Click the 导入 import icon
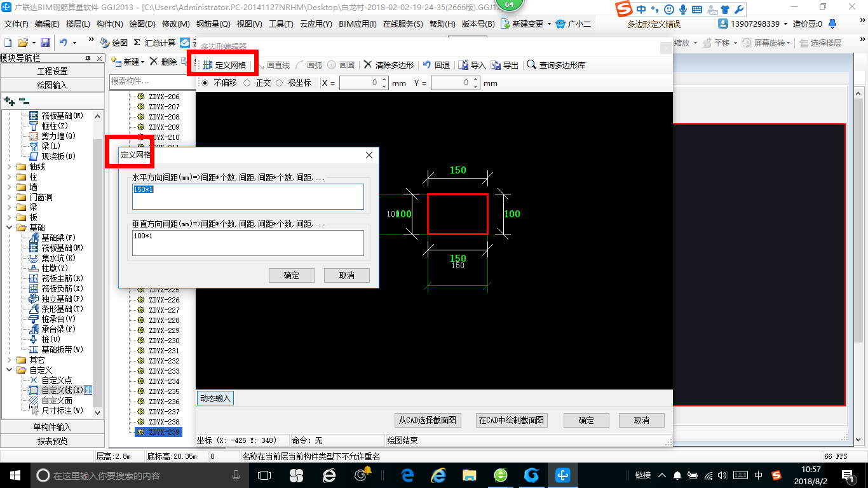 (472, 65)
